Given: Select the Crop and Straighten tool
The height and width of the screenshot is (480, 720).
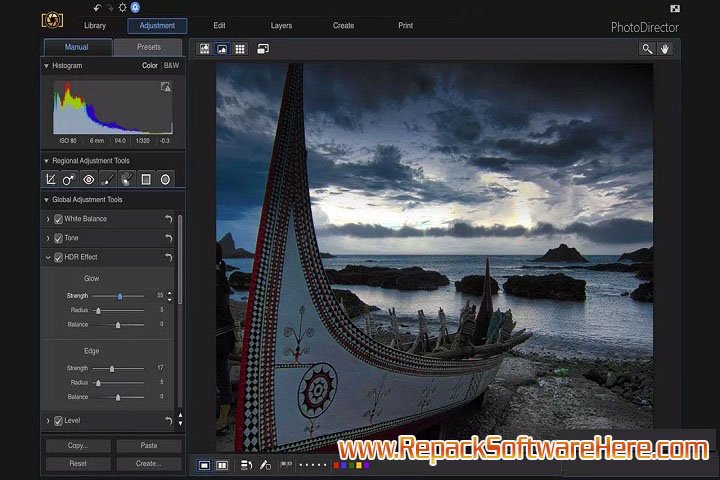Looking at the screenshot, I should (51, 179).
